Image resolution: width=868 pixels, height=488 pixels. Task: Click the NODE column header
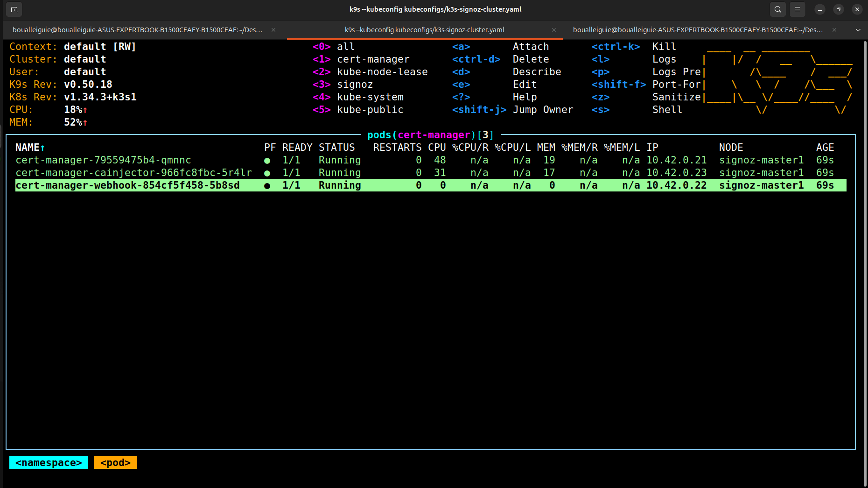731,148
